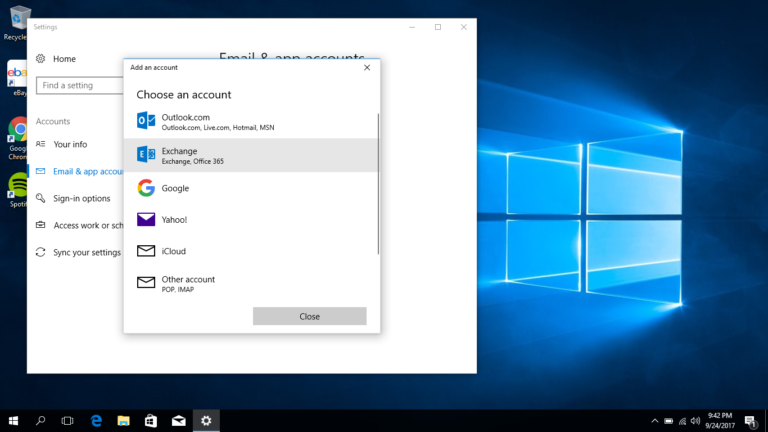Click the Close button in dialog

click(x=310, y=316)
